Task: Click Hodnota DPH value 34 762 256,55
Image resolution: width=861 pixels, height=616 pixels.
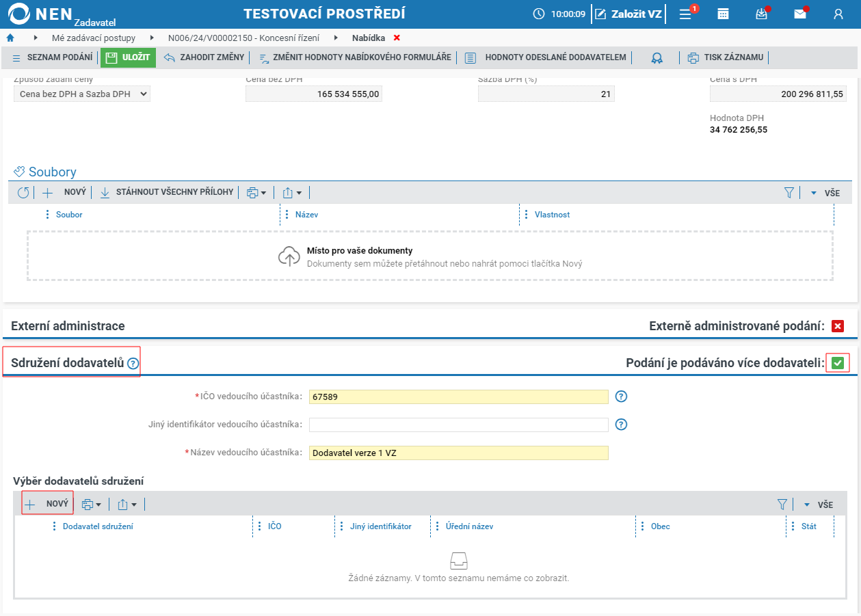Action: click(x=739, y=130)
